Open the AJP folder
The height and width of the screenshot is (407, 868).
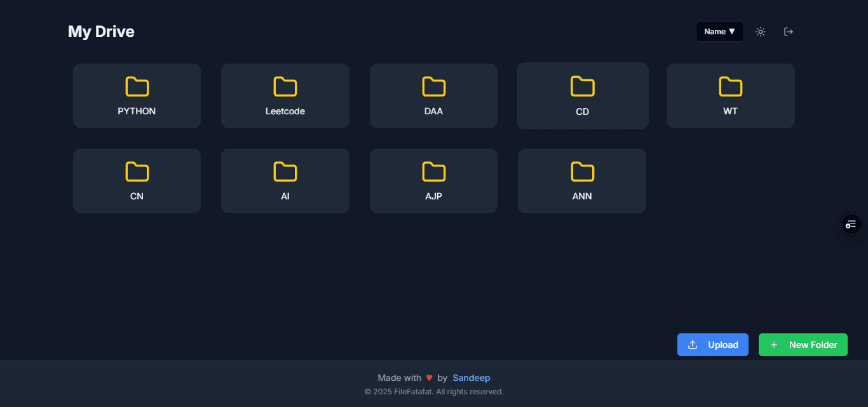click(433, 180)
